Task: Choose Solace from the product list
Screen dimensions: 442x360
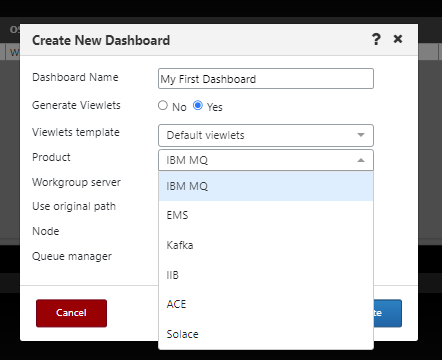Action: point(266,334)
